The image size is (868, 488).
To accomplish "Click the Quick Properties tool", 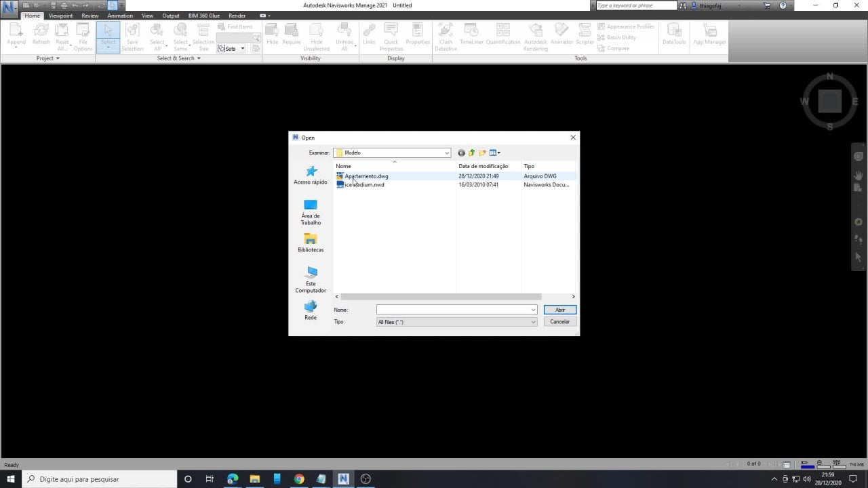I will 391,36.
